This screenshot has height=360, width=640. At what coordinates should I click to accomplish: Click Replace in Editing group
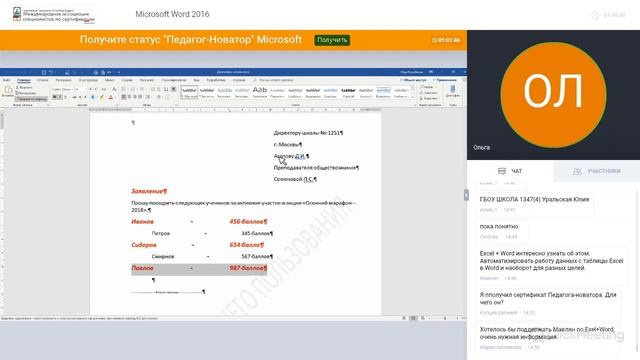click(428, 93)
